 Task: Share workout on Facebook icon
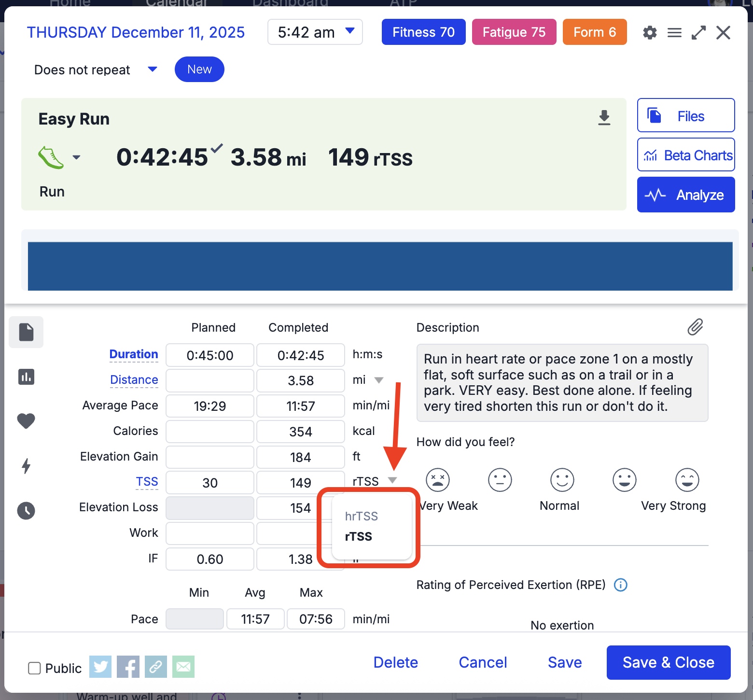pyautogui.click(x=128, y=667)
